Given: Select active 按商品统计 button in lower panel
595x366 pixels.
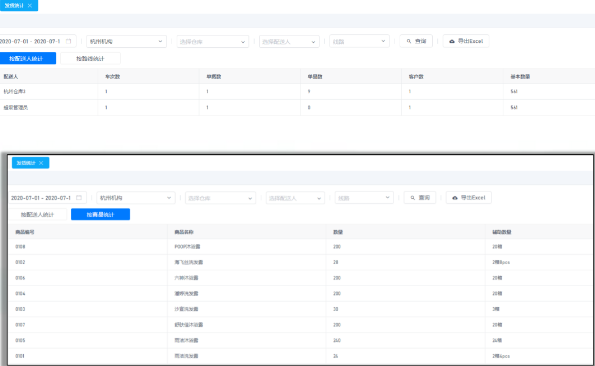Looking at the screenshot, I should (x=101, y=214).
